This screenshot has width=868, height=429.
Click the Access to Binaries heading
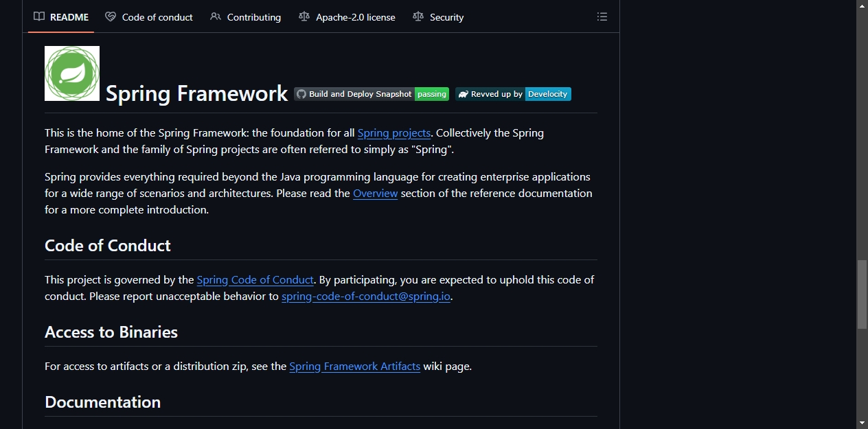[111, 332]
